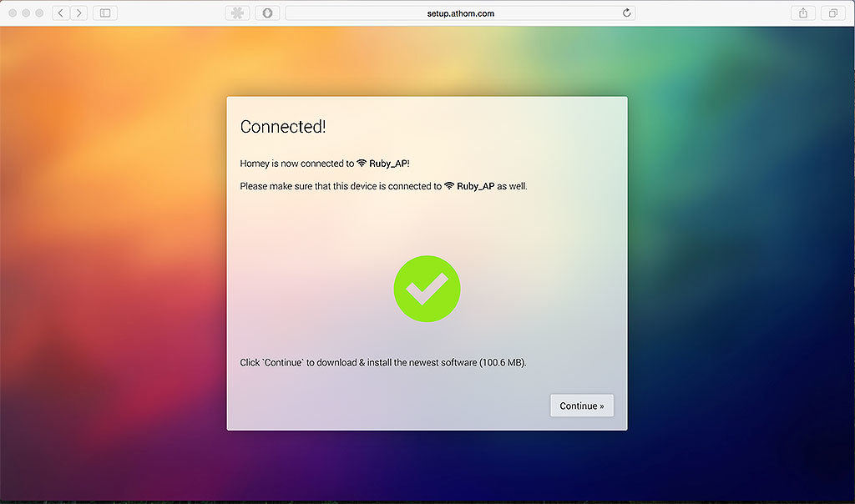The image size is (855, 504).
Task: Click 'Homey is now connected to' text
Action: [x=296, y=164]
